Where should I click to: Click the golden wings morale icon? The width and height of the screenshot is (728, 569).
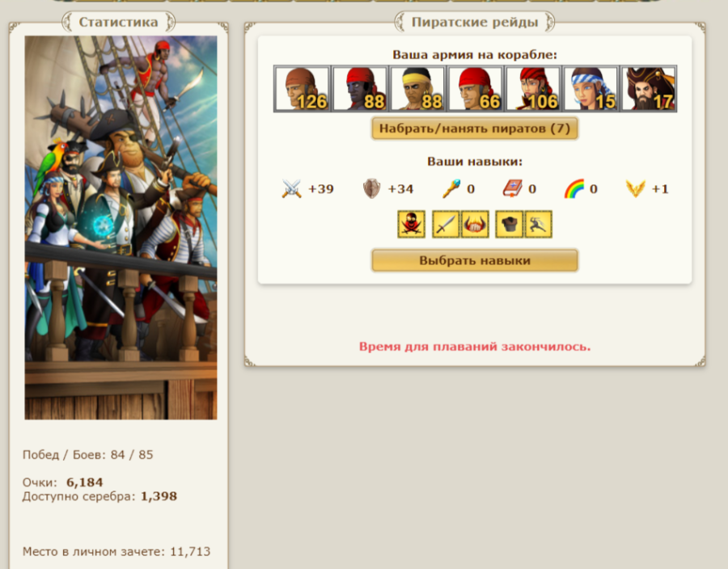pyautogui.click(x=636, y=189)
